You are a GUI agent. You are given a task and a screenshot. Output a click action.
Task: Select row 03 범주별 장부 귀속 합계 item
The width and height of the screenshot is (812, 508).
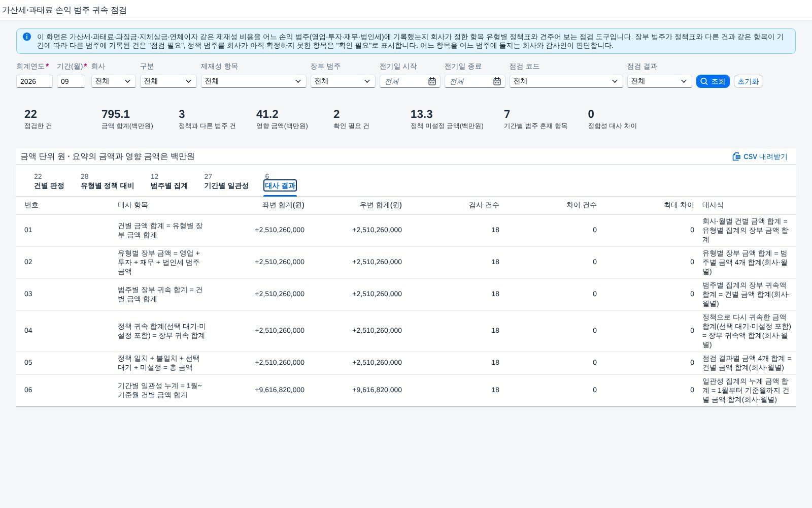coord(406,295)
